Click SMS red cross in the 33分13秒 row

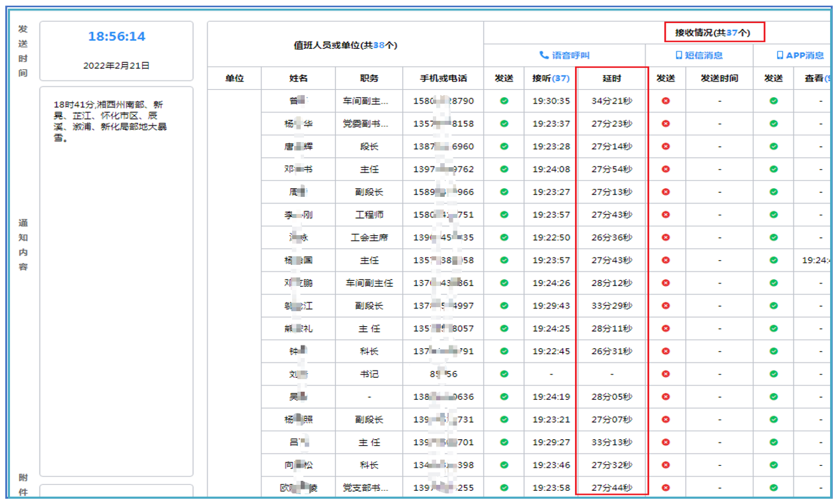[666, 443]
